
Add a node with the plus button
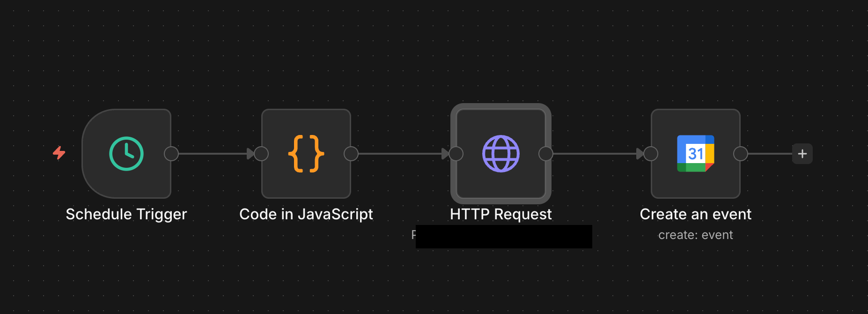[x=802, y=154]
